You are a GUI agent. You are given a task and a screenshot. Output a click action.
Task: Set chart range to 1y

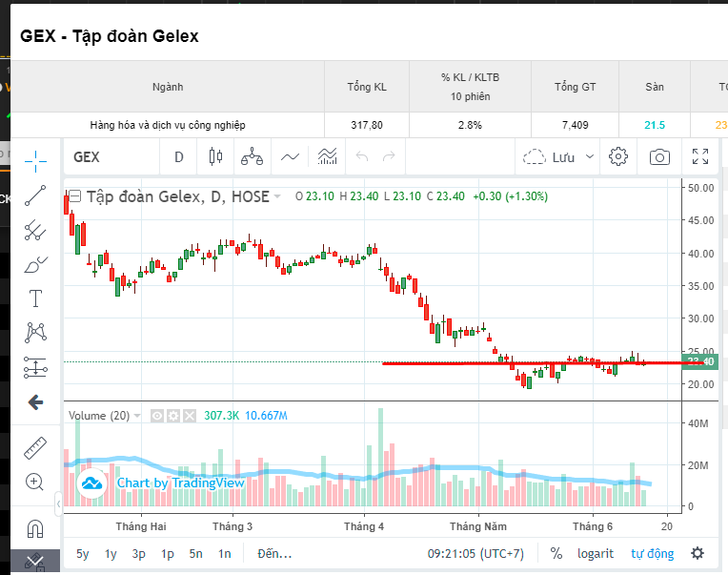pos(111,554)
